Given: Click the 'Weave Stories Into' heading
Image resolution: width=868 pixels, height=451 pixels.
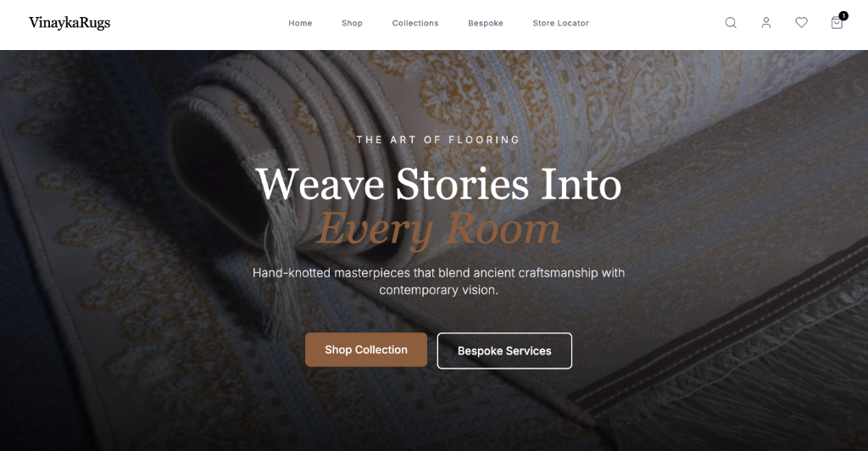Looking at the screenshot, I should pos(438,184).
